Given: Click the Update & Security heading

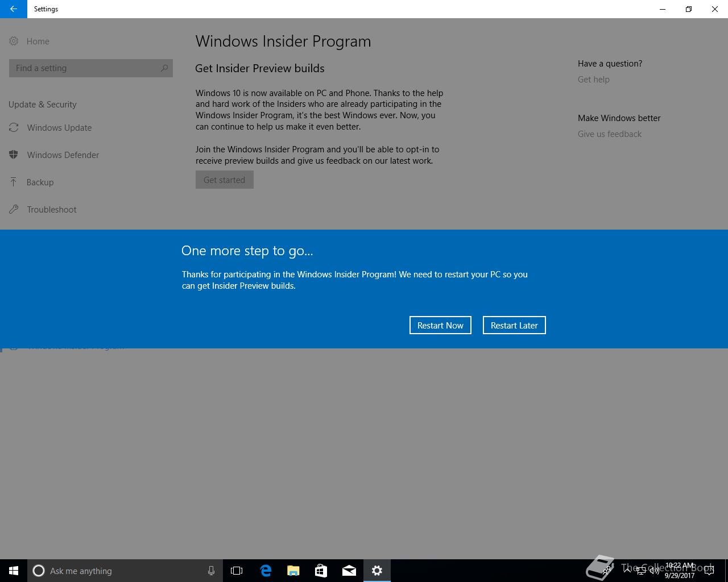Looking at the screenshot, I should pos(43,105).
